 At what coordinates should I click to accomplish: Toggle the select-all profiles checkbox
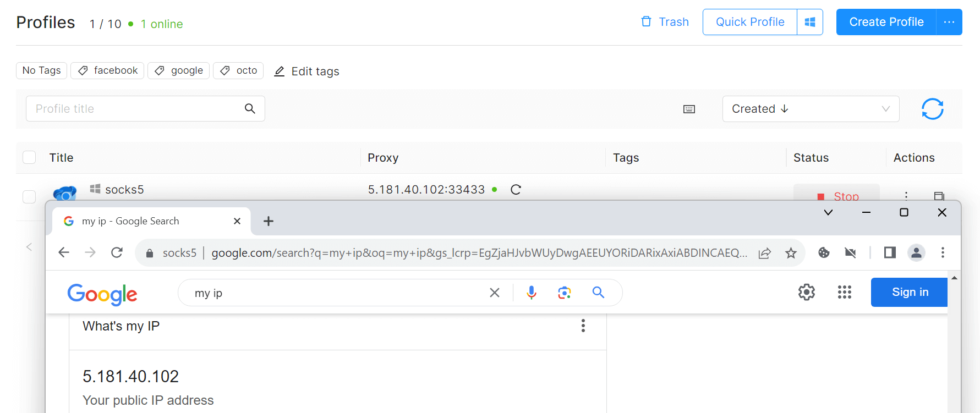pyautogui.click(x=29, y=158)
